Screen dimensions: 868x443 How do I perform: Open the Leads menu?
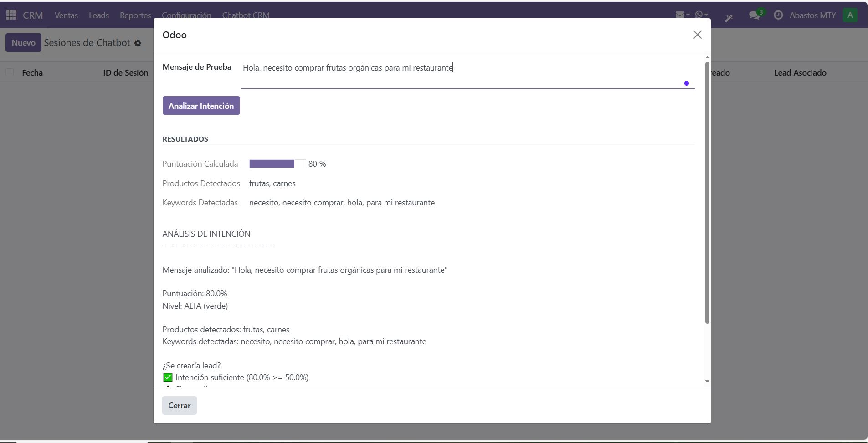(x=99, y=15)
